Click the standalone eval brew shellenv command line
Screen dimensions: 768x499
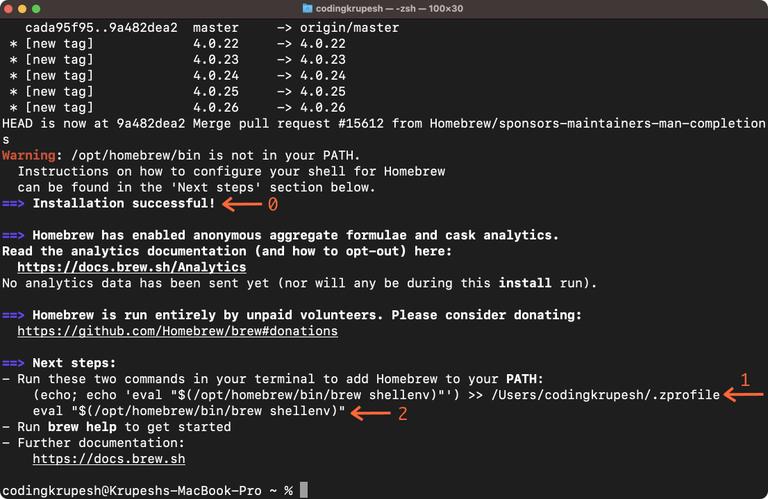click(189, 411)
